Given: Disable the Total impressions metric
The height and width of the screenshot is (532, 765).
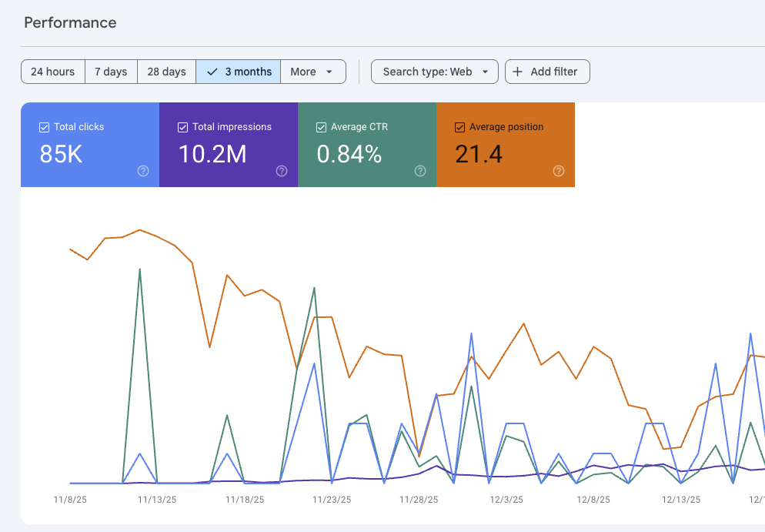Looking at the screenshot, I should coord(182,126).
